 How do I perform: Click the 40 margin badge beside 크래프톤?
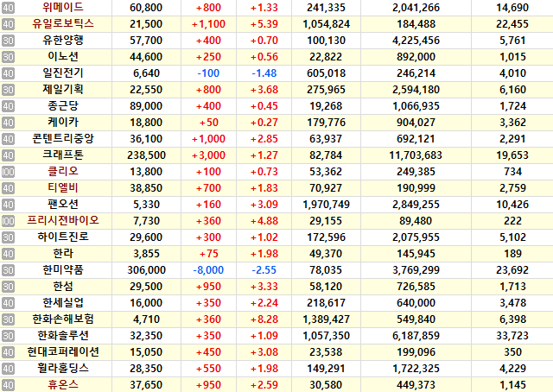coord(8,155)
